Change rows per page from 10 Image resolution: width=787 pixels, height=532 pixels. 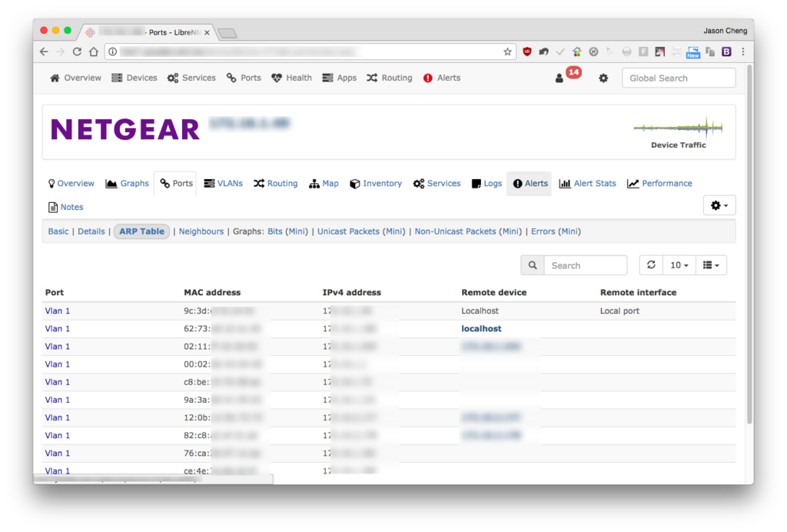(679, 265)
